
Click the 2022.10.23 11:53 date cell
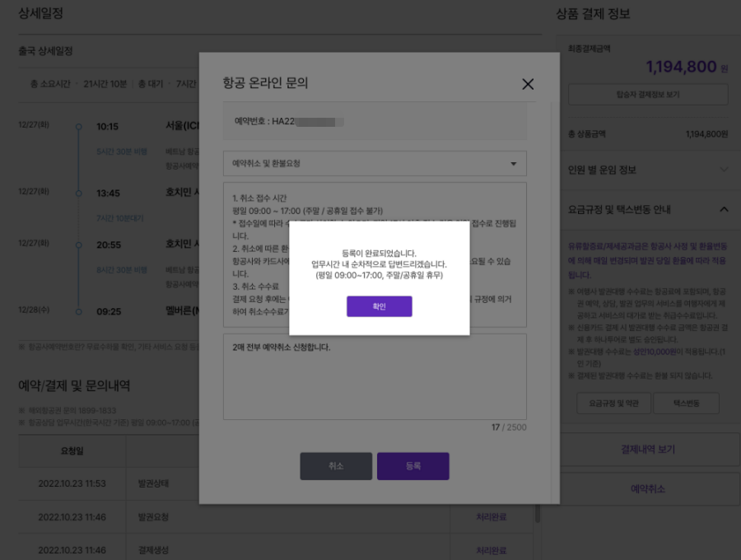click(x=72, y=483)
